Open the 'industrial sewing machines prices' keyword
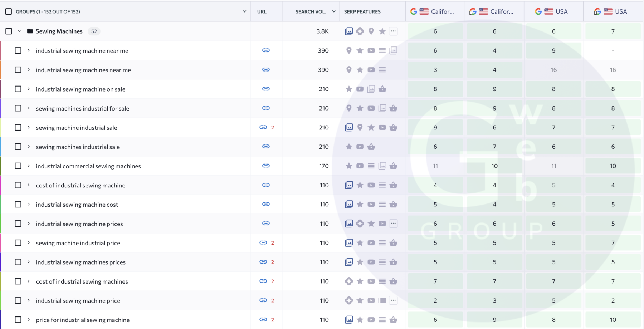This screenshot has height=329, width=644. pyautogui.click(x=81, y=262)
